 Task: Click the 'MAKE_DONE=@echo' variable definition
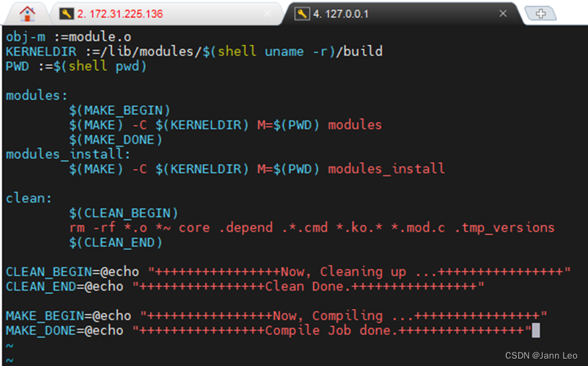coord(65,330)
